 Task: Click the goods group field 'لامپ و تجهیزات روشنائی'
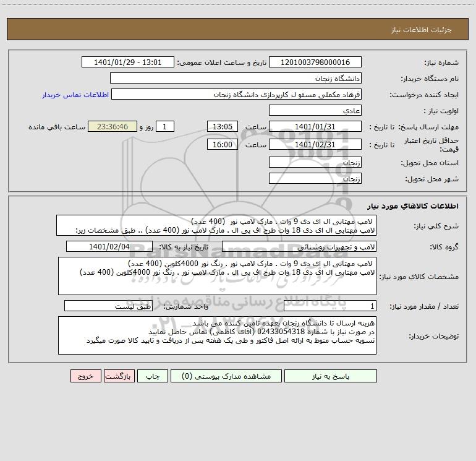299,246
